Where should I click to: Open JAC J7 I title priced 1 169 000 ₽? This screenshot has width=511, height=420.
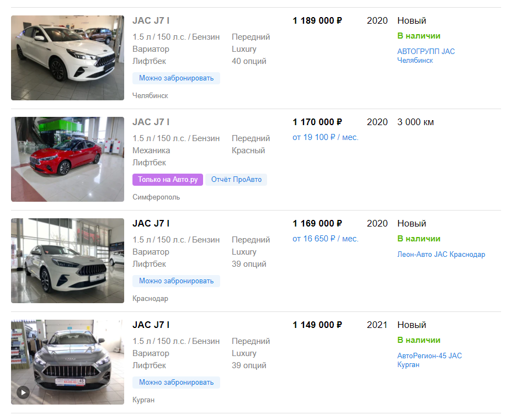click(x=151, y=223)
